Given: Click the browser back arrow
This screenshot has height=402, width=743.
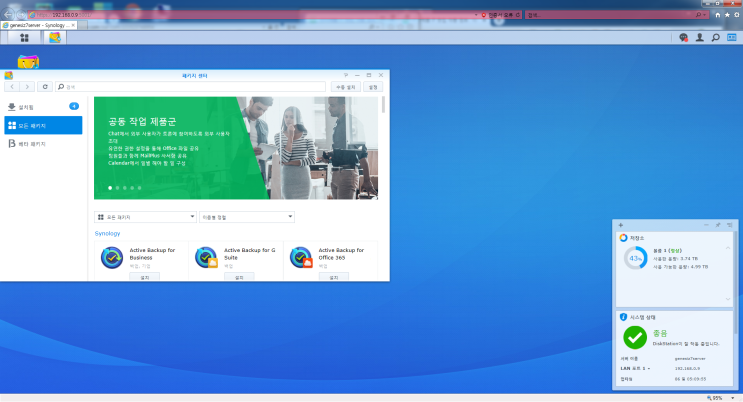Looking at the screenshot, I should (8, 14).
